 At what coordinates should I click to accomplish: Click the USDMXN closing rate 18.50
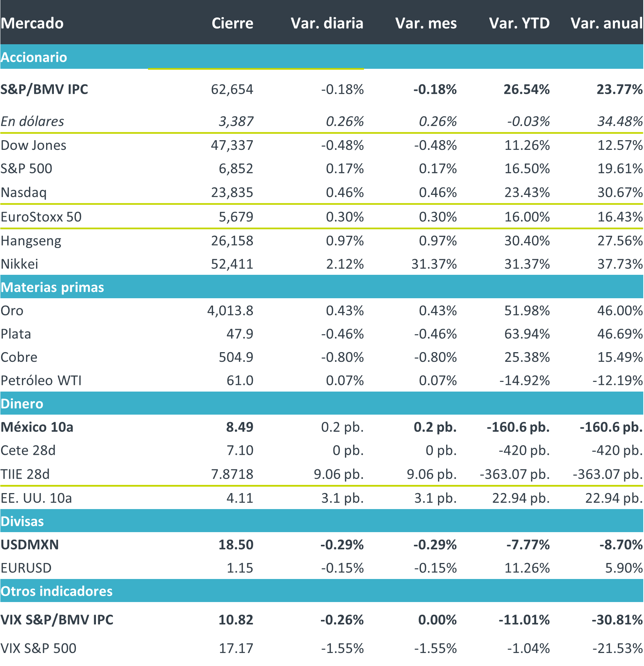[236, 545]
